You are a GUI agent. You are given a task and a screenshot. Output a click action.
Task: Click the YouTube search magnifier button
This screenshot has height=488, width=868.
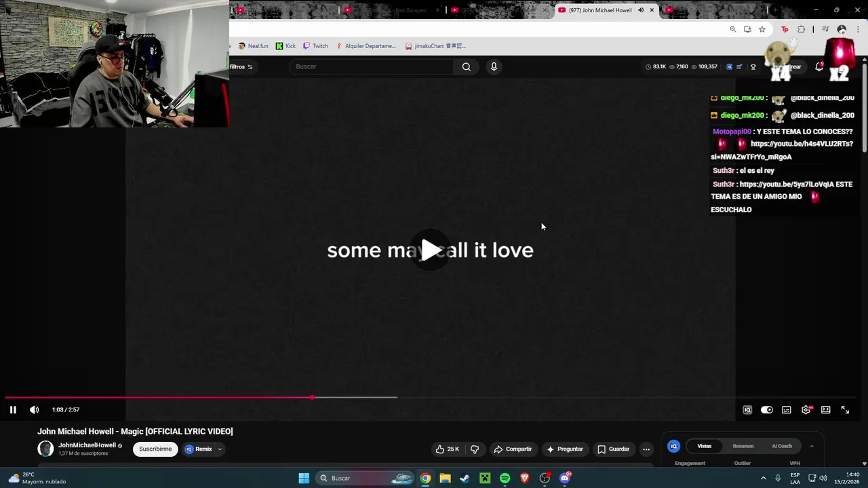(x=467, y=66)
